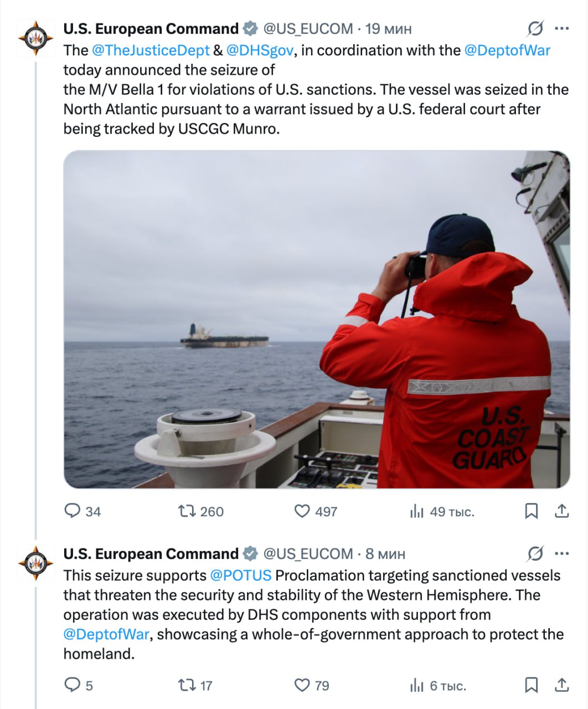Open Grok icon on the second tweet
This screenshot has width=588, height=709.
[535, 553]
